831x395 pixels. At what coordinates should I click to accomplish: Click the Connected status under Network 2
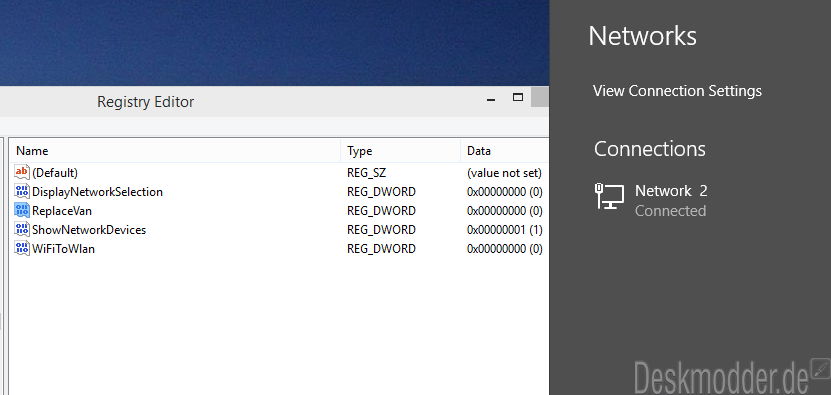[670, 211]
